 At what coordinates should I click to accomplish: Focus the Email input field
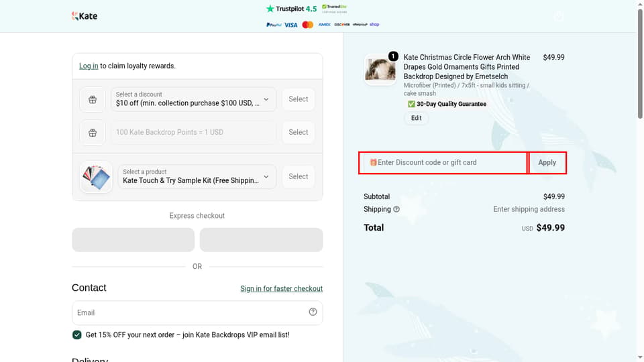(x=197, y=313)
